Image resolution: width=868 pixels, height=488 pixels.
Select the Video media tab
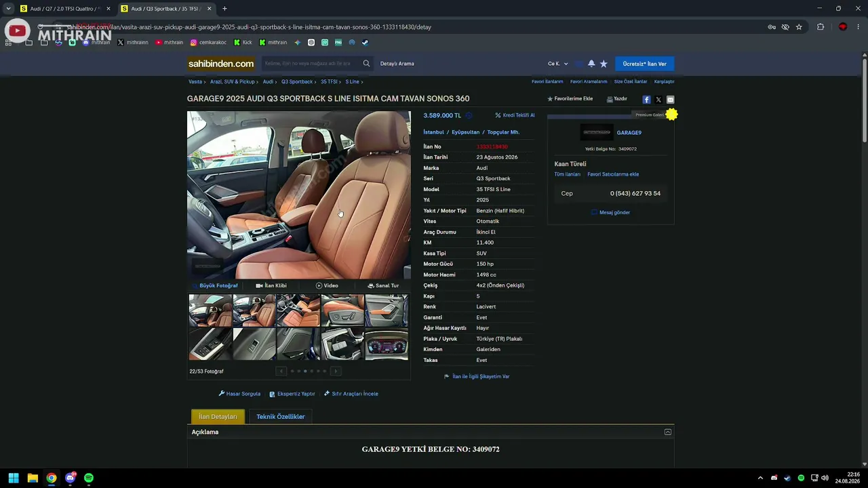pos(327,285)
